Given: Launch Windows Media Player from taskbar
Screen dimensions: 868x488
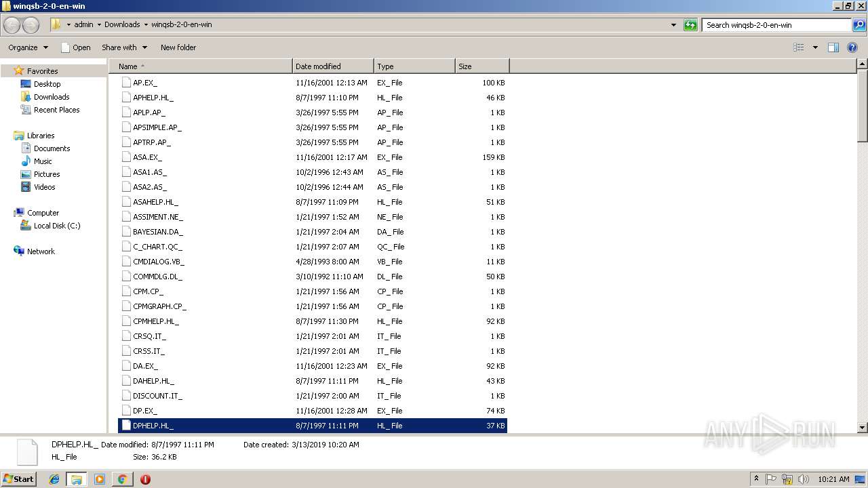Looking at the screenshot, I should click(100, 479).
